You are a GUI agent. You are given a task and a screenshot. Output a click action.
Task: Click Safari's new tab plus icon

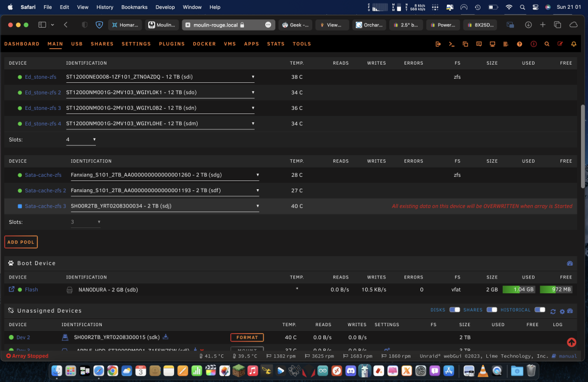pyautogui.click(x=543, y=25)
